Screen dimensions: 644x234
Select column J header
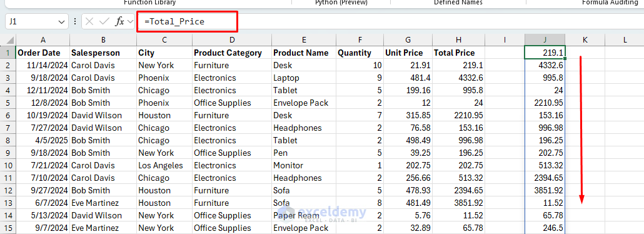point(545,40)
